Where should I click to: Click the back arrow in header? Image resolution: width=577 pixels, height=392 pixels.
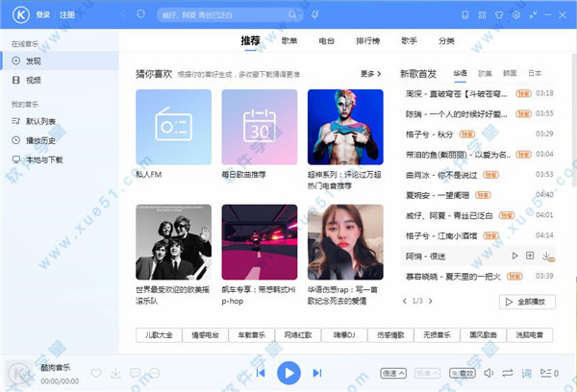click(x=124, y=14)
